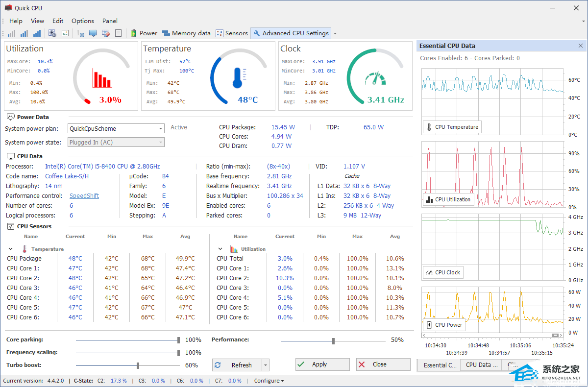This screenshot has height=387, width=588.
Task: Click the CPU Power chart legend
Action: pos(444,325)
